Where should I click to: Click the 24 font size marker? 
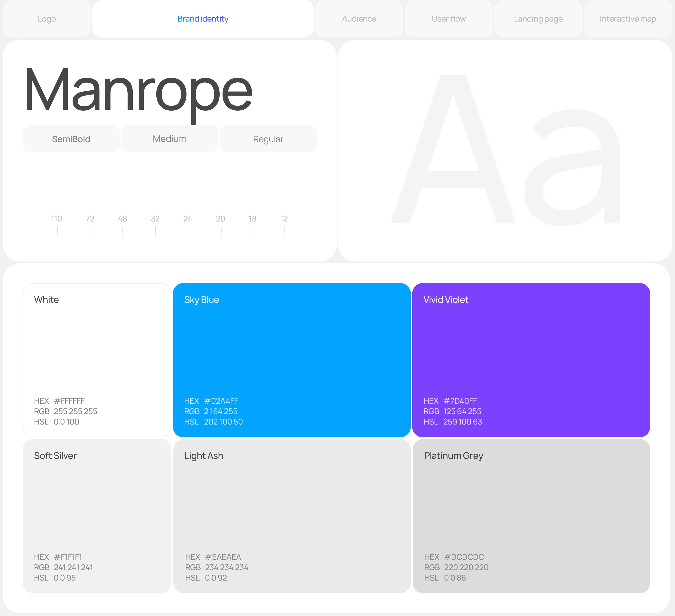coord(188,219)
